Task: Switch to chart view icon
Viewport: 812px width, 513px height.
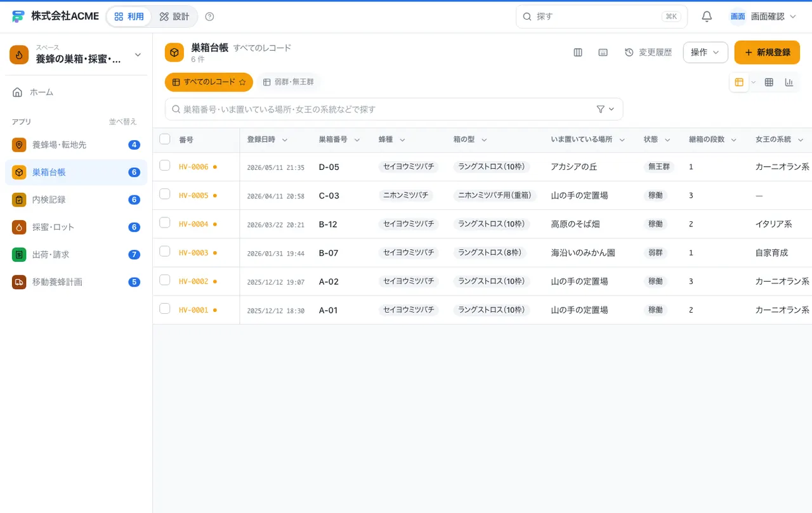Action: pos(789,82)
